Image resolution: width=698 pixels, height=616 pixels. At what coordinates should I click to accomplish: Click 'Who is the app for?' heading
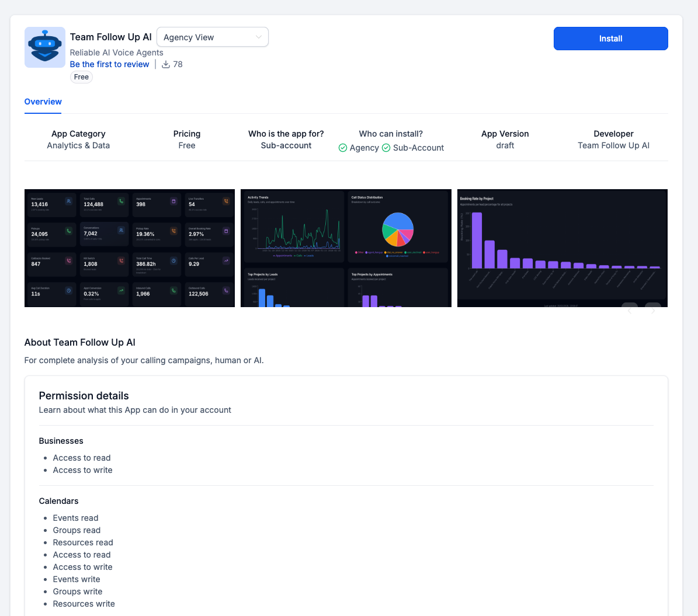click(286, 134)
